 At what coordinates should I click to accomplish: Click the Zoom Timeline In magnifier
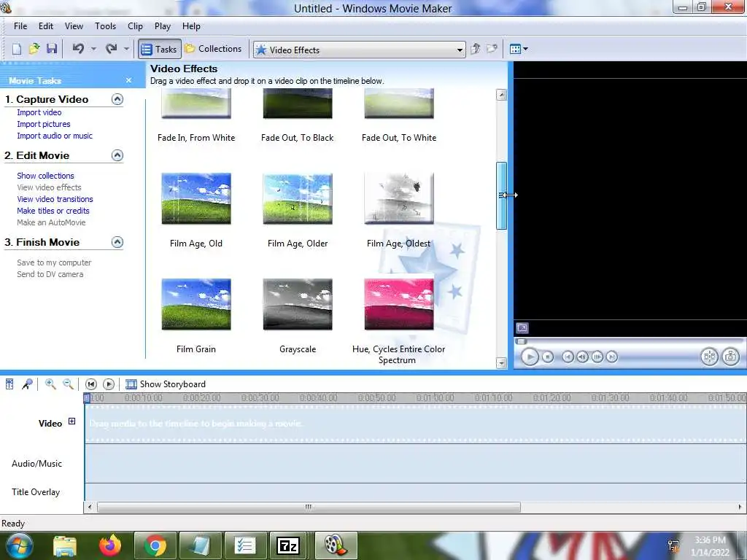50,384
